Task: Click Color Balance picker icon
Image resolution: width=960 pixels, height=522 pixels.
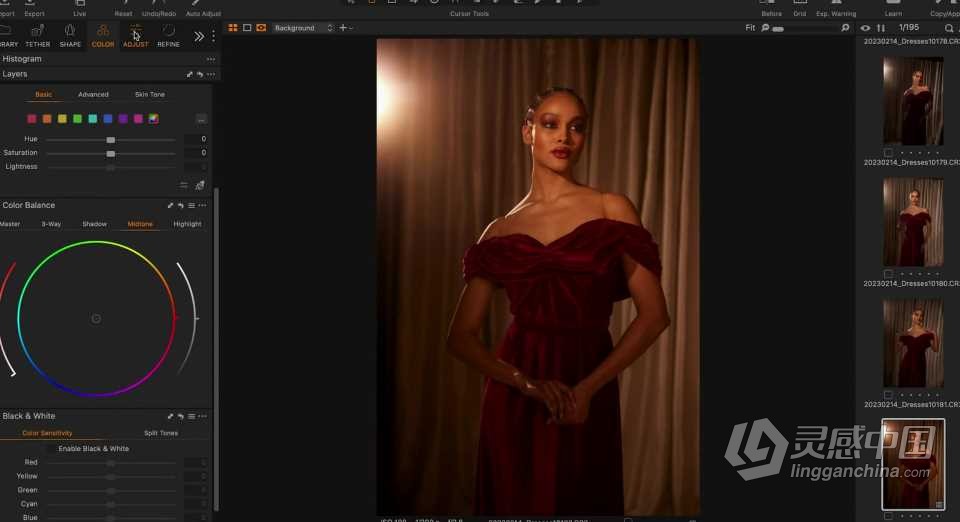Action: pyautogui.click(x=170, y=206)
